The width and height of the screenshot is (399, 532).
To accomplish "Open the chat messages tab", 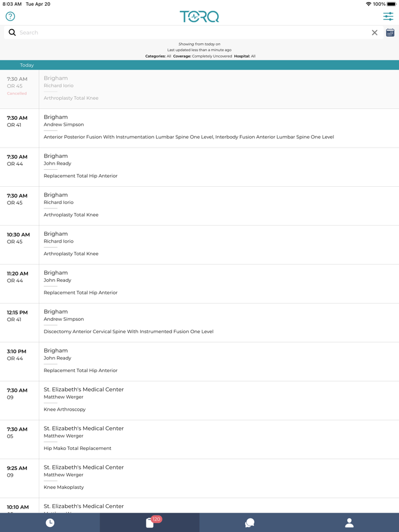I will (250, 522).
